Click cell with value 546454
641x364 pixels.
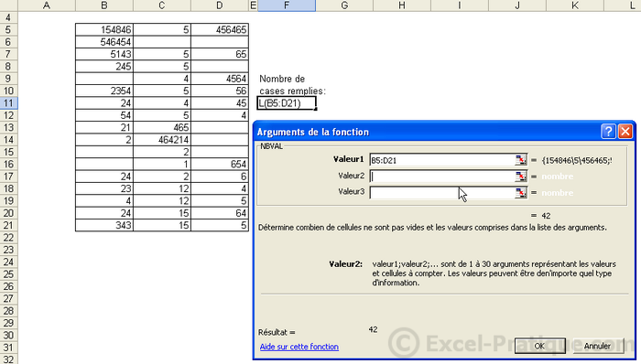point(104,42)
